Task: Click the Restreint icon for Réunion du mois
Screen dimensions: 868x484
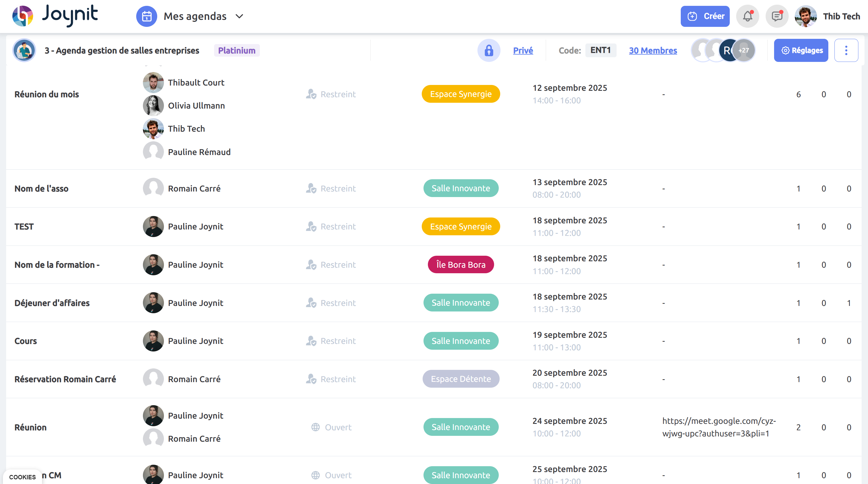Action: [x=311, y=94]
